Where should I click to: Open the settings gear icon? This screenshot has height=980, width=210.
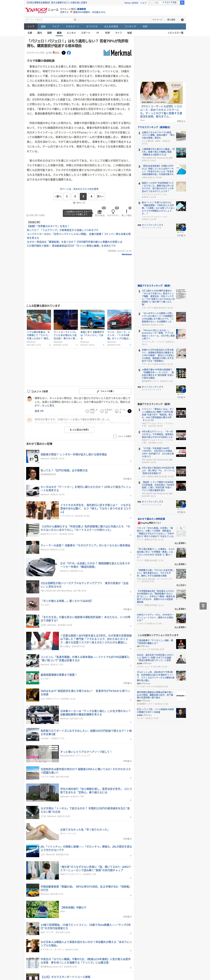coord(182,19)
